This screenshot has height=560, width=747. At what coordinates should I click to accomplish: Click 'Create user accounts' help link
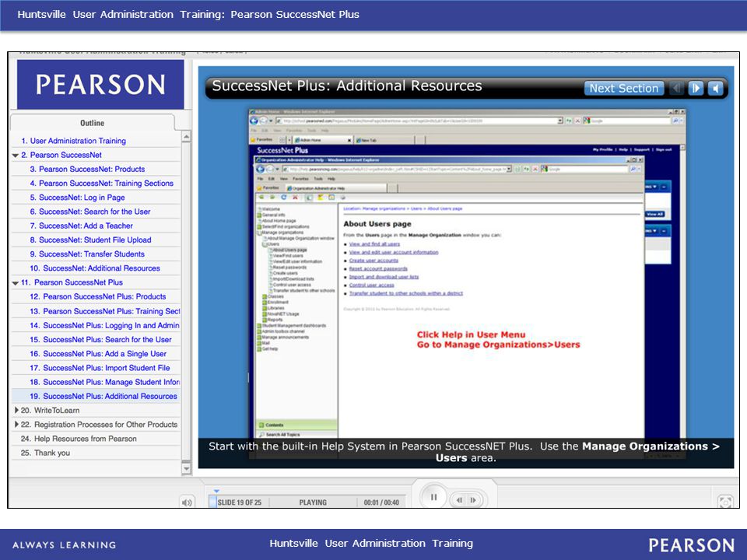tap(373, 261)
